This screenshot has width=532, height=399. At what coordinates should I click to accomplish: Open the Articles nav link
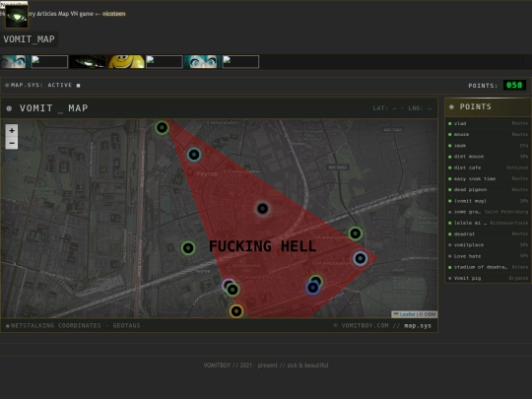47,14
